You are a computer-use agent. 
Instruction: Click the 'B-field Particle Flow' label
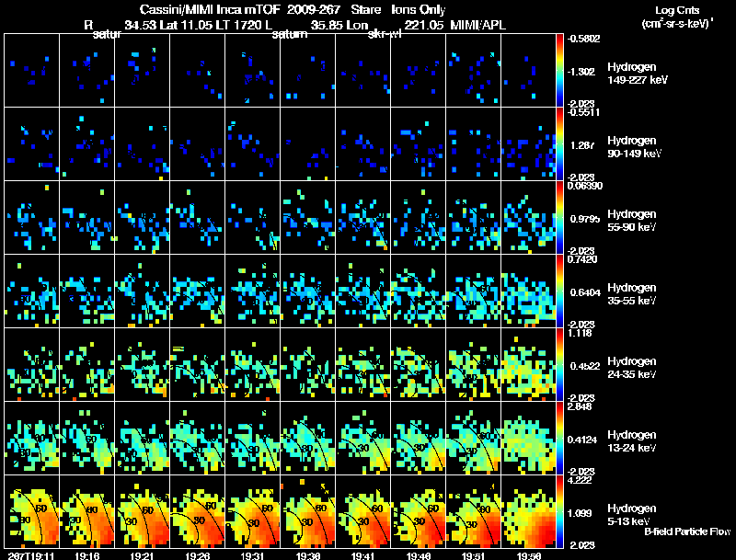(687, 531)
